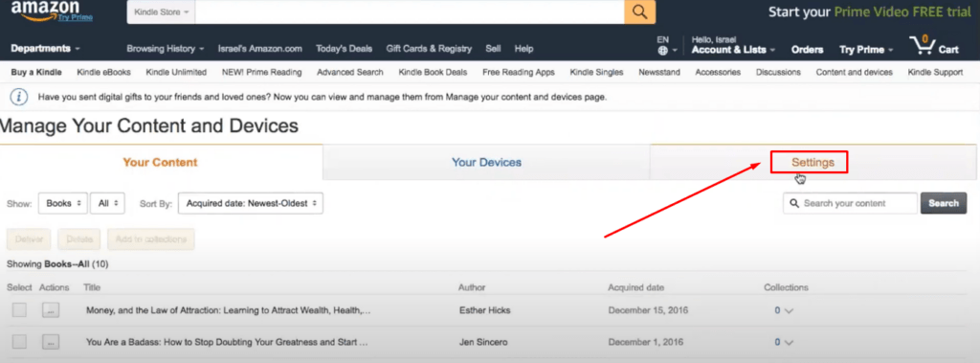
Task: Expand collections for Jen Sincero book
Action: click(784, 342)
